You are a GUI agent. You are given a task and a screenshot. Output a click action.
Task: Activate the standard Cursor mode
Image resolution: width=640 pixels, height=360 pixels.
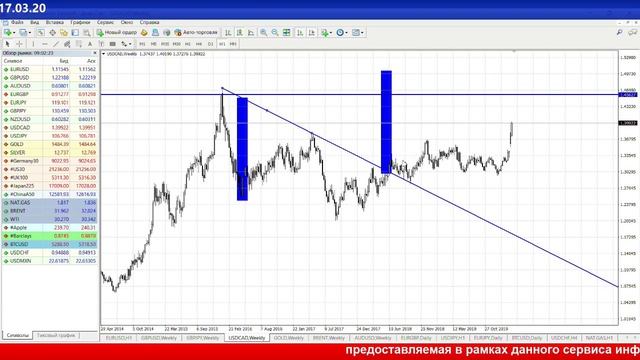[x=7, y=44]
